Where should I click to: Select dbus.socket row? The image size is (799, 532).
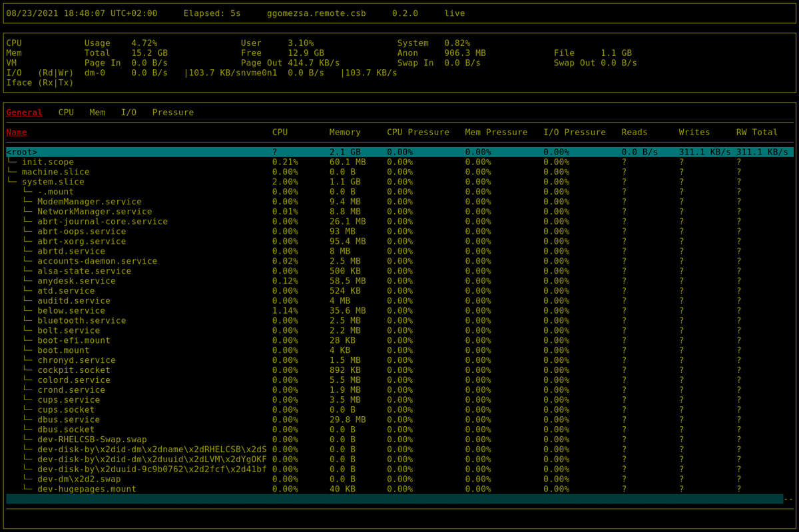tap(400, 429)
